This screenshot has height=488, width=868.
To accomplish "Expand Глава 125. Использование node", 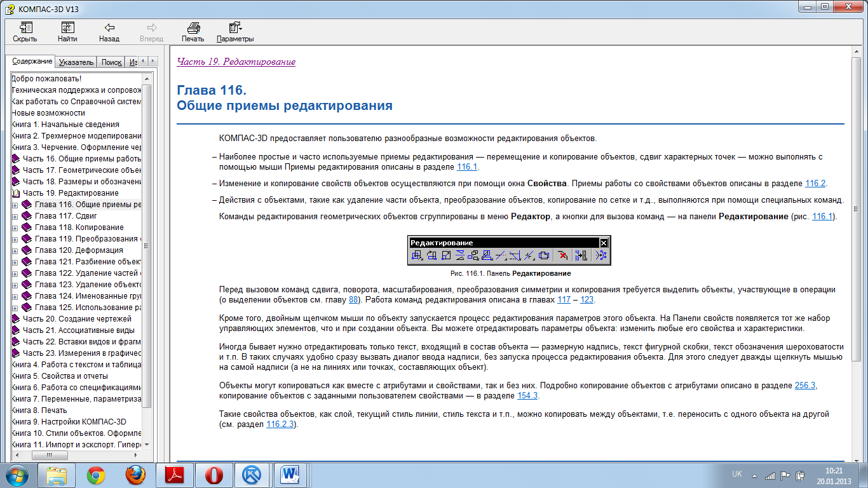I will 15,308.
